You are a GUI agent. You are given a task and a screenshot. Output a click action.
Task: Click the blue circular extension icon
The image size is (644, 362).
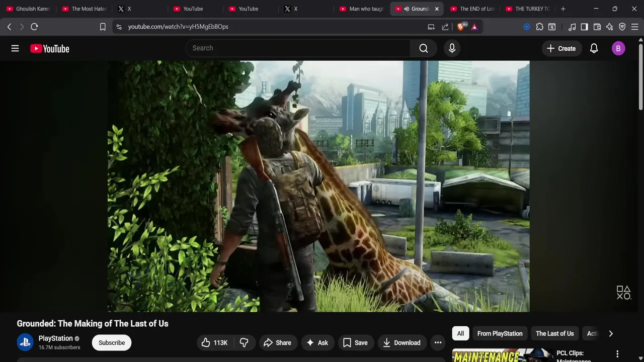[x=527, y=27]
